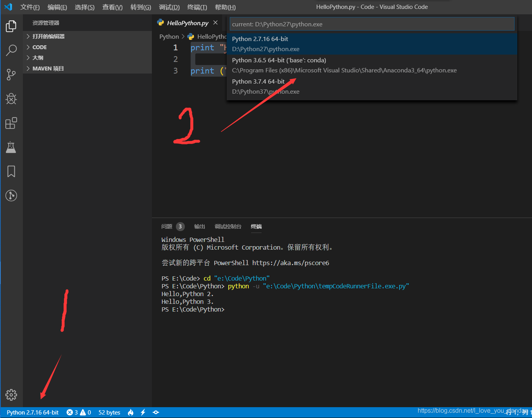The width and height of the screenshot is (532, 418).
Task: Click the print keyword on line 3
Action: 202,71
